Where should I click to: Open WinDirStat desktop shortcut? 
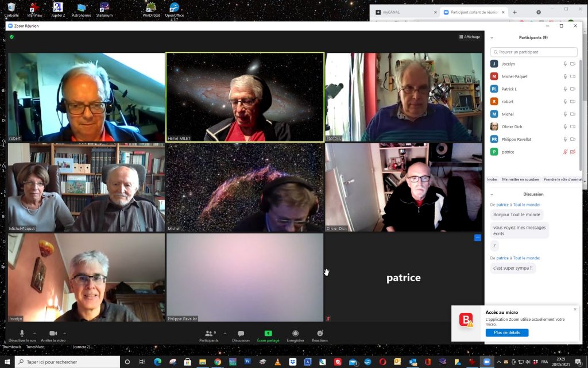(x=151, y=10)
